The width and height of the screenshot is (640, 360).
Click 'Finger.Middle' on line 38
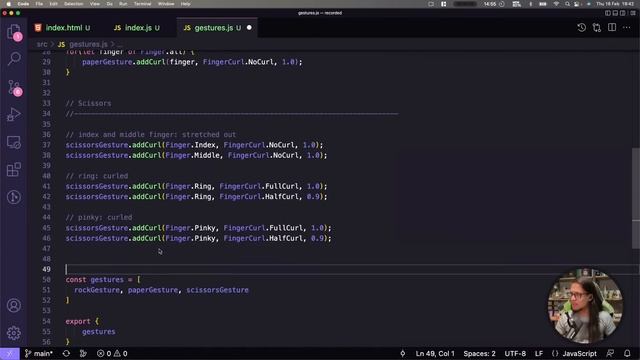pos(193,156)
